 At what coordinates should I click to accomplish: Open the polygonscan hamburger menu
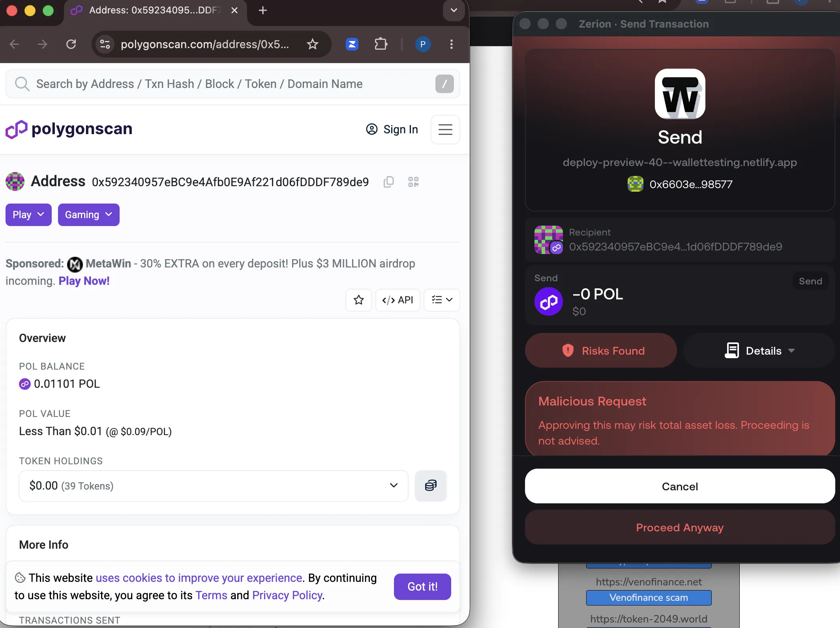click(x=445, y=129)
